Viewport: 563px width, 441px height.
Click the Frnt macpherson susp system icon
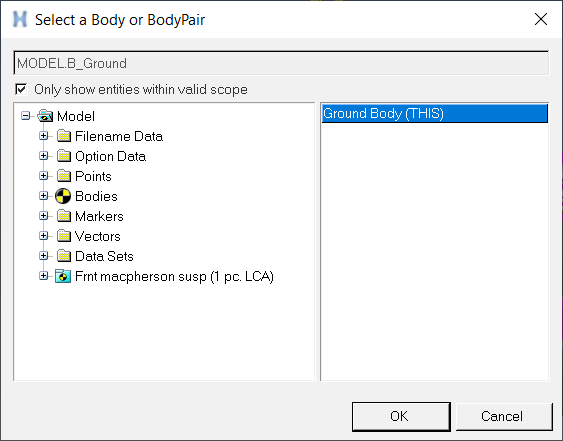(x=63, y=276)
